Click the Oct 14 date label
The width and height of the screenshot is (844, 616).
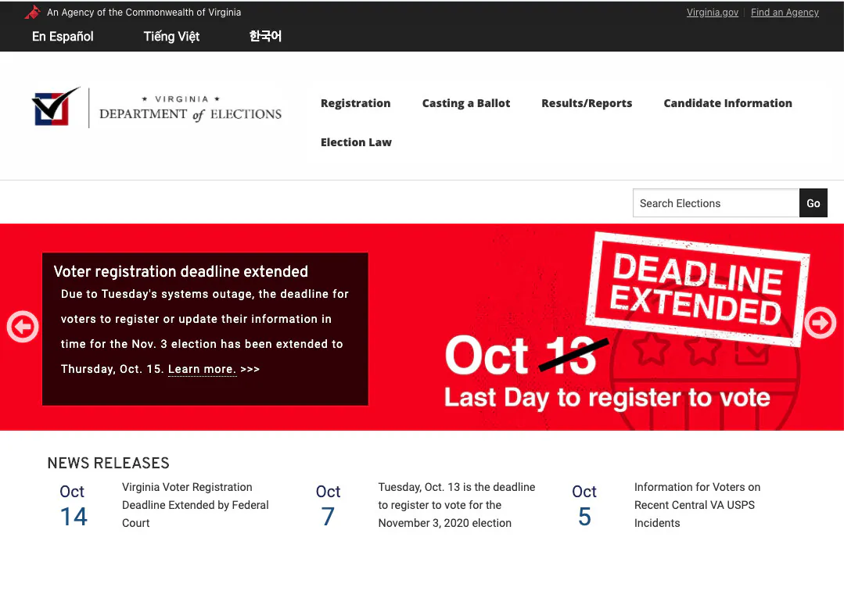(73, 505)
